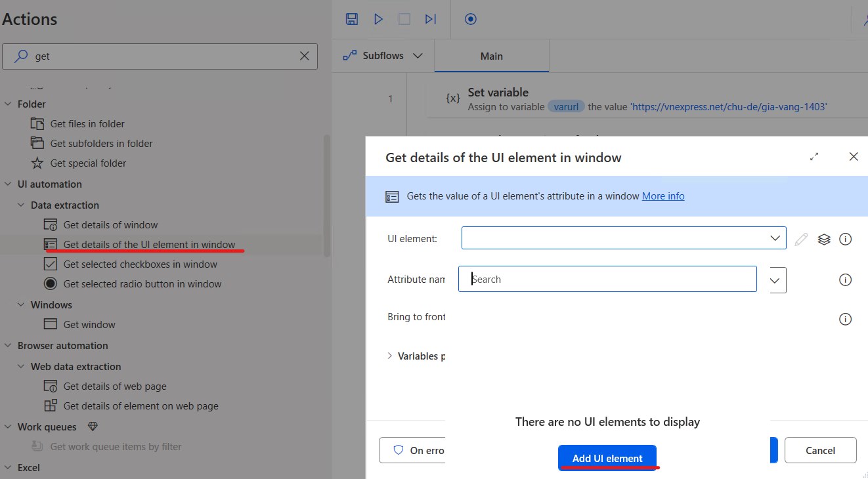Collapse the Windows group
Image resolution: width=868 pixels, height=479 pixels.
pos(22,304)
